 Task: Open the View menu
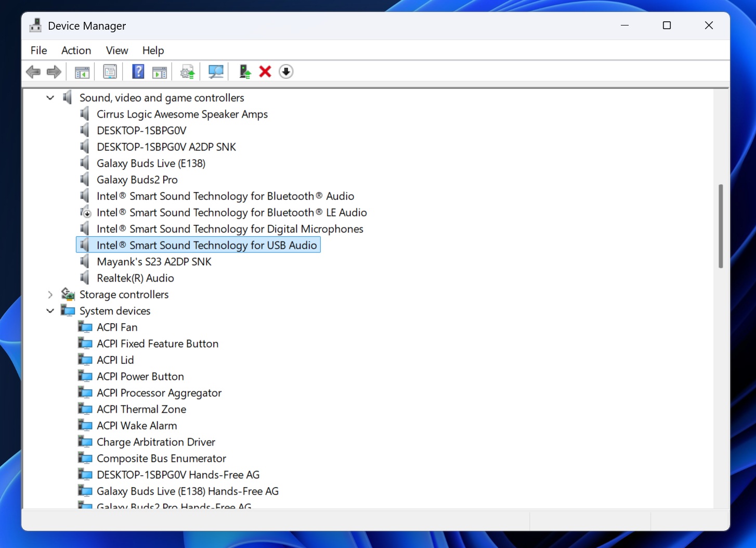[x=117, y=50]
